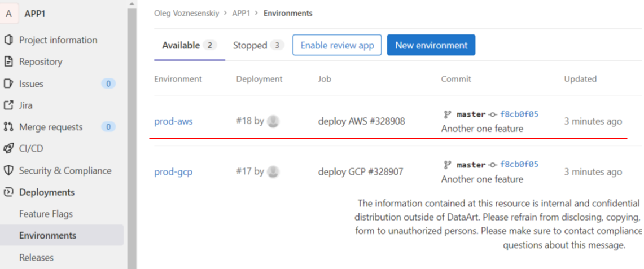Click the New environment button
This screenshot has width=644, height=269.
pos(431,46)
